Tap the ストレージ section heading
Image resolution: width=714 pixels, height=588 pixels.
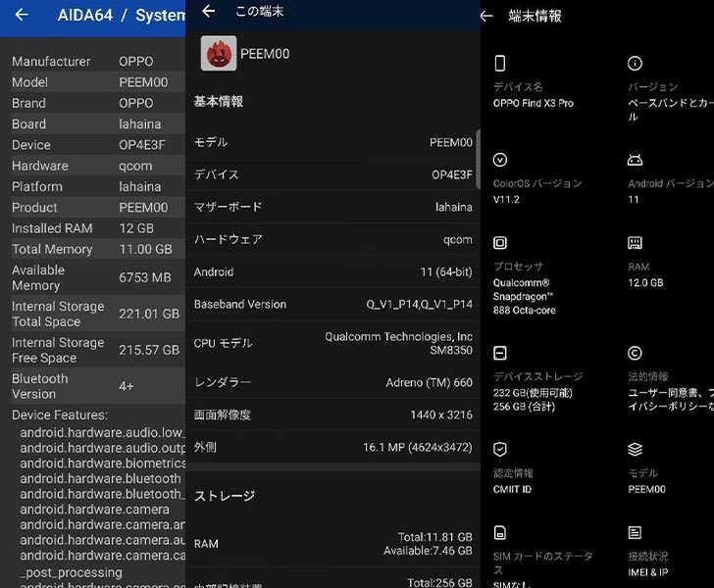pyautogui.click(x=225, y=496)
